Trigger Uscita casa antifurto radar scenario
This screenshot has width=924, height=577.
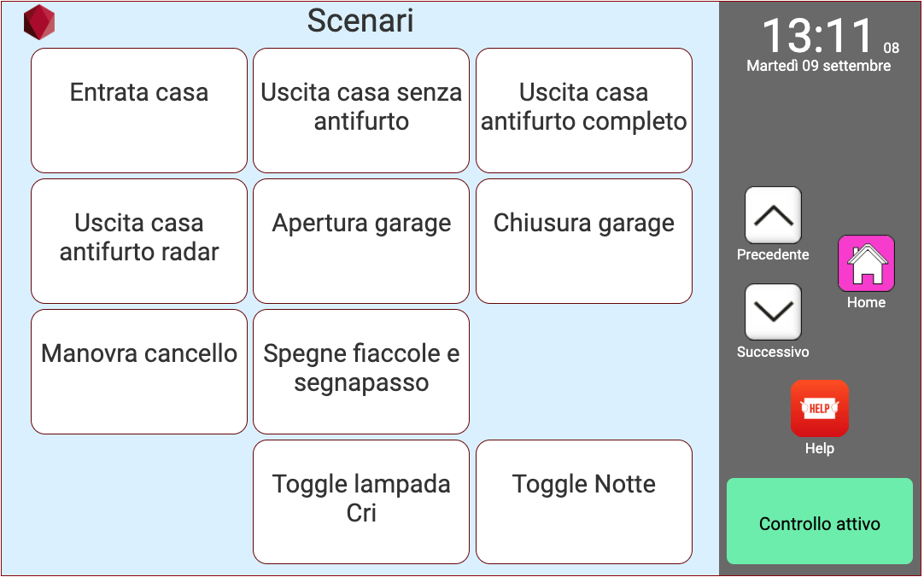(139, 241)
